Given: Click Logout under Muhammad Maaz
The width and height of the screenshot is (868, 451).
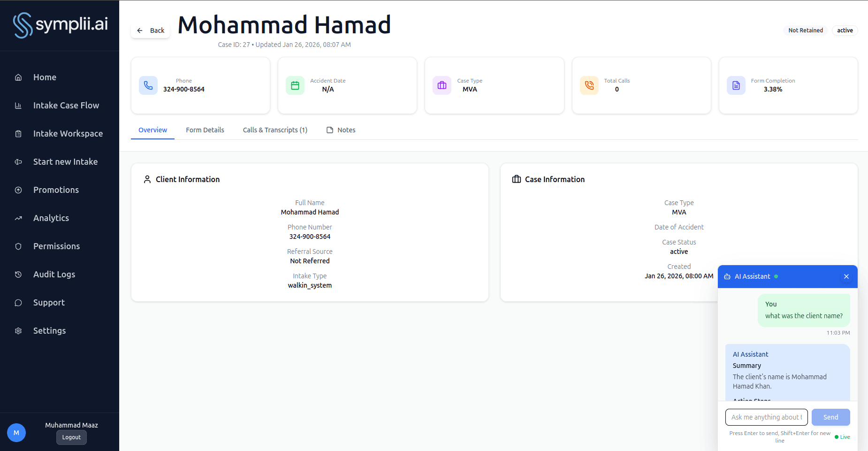Looking at the screenshot, I should 71,437.
